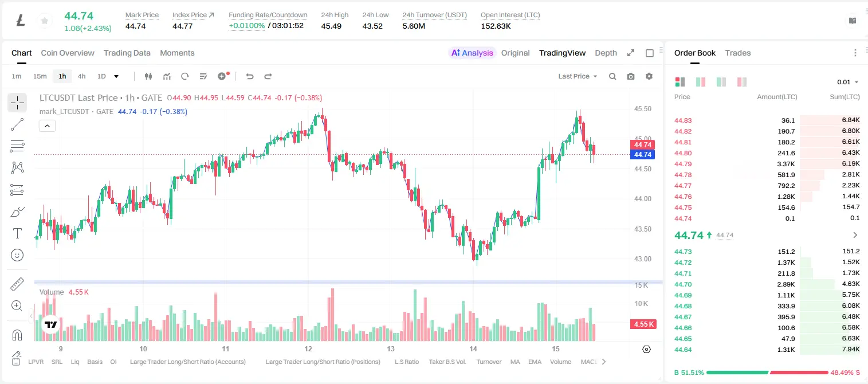The width and height of the screenshot is (868, 384).
Task: Switch to Depth chart view
Action: pyautogui.click(x=606, y=53)
